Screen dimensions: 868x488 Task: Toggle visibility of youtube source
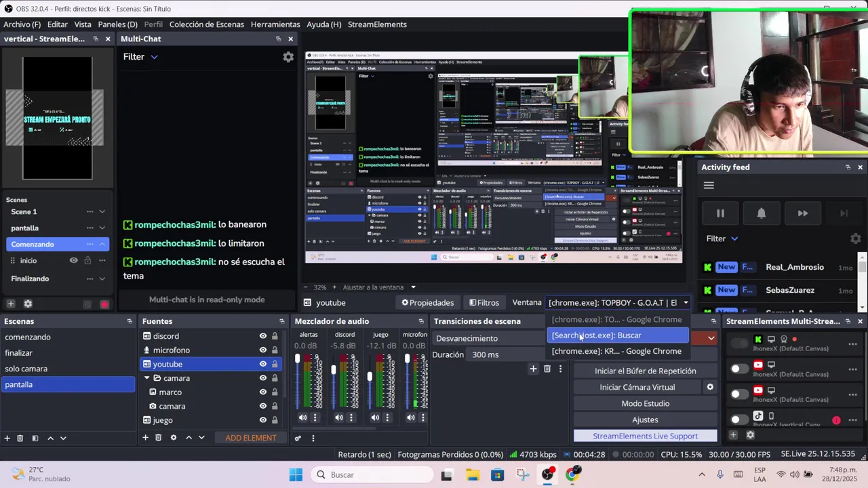click(x=262, y=364)
